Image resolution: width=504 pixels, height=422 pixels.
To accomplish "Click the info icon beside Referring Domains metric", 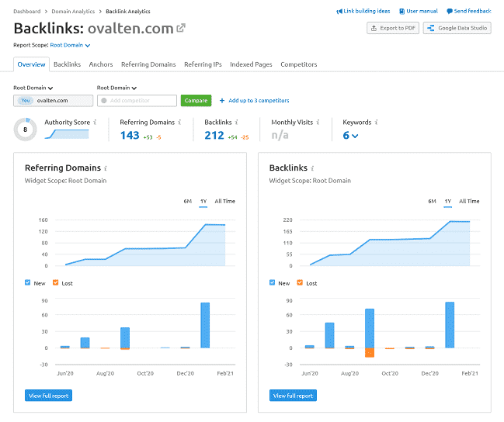I will (x=179, y=123).
